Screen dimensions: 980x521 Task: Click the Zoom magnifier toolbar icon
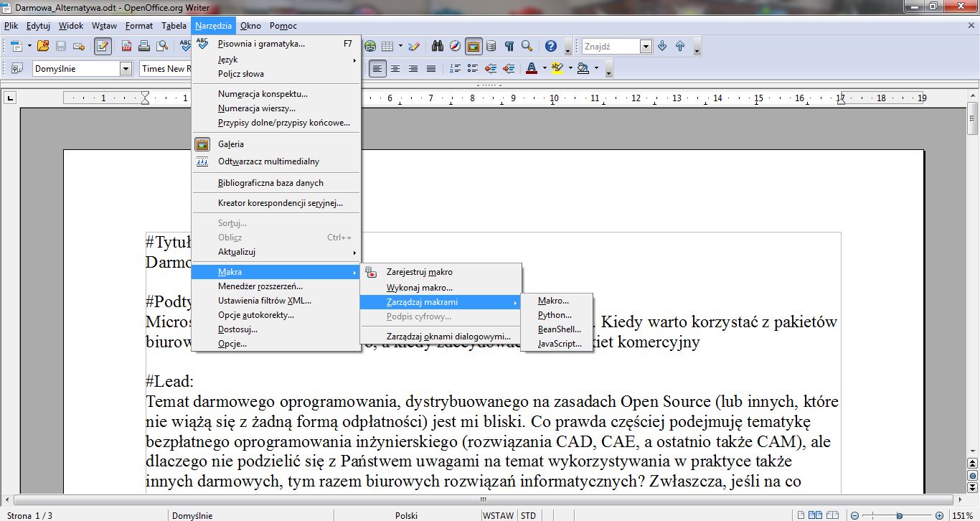click(x=527, y=46)
